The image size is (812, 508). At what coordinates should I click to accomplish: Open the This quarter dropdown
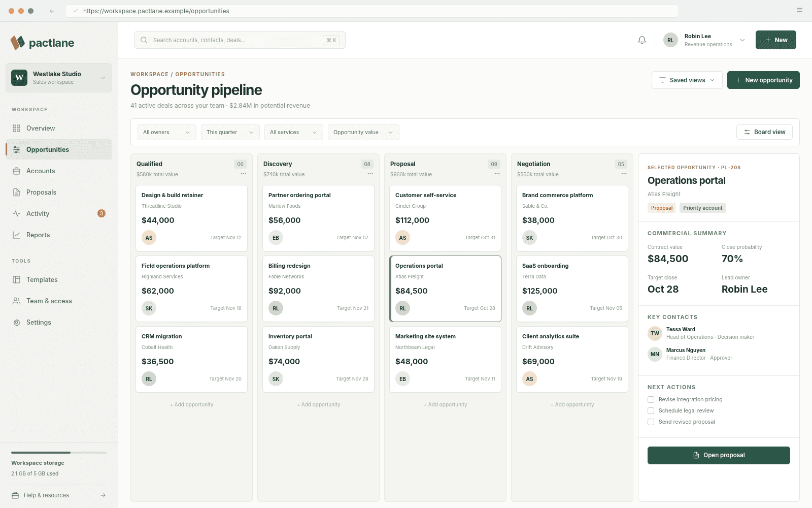[x=230, y=132]
